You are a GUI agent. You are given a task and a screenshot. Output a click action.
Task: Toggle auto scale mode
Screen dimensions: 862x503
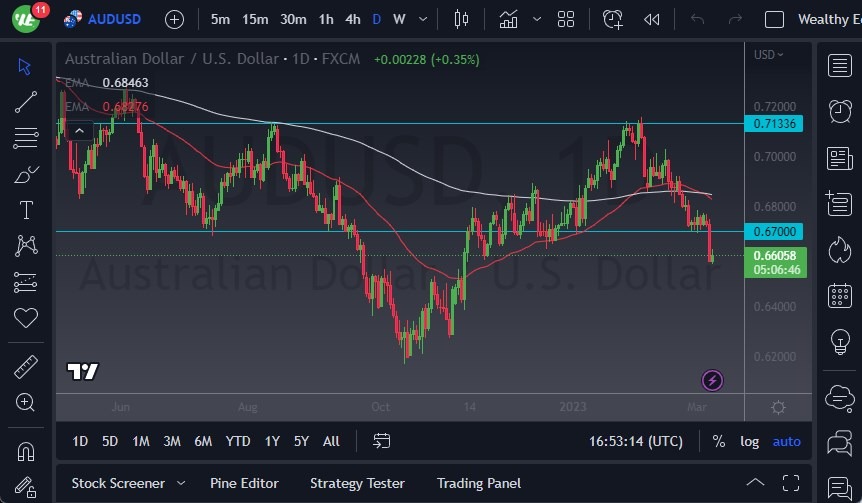(x=787, y=441)
